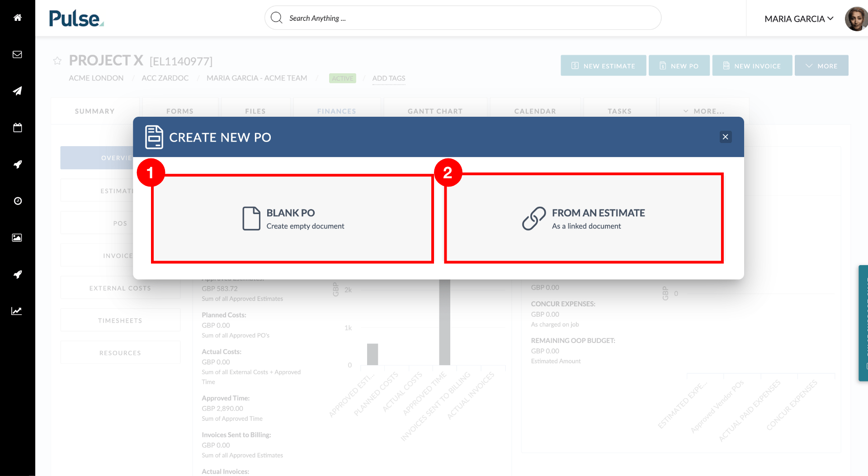This screenshot has height=476, width=868.
Task: Select Timesheets in side menu
Action: coord(120,320)
